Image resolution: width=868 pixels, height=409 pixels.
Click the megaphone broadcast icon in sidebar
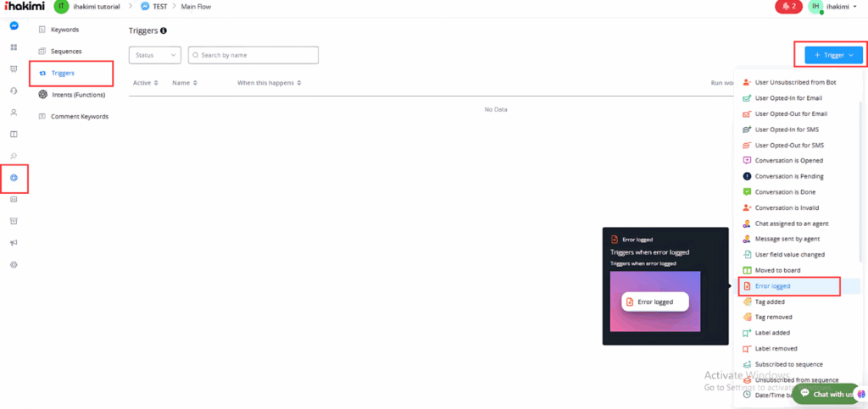[14, 243]
